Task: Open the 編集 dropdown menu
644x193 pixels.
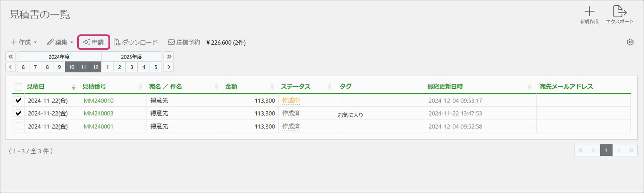Action: tap(60, 42)
